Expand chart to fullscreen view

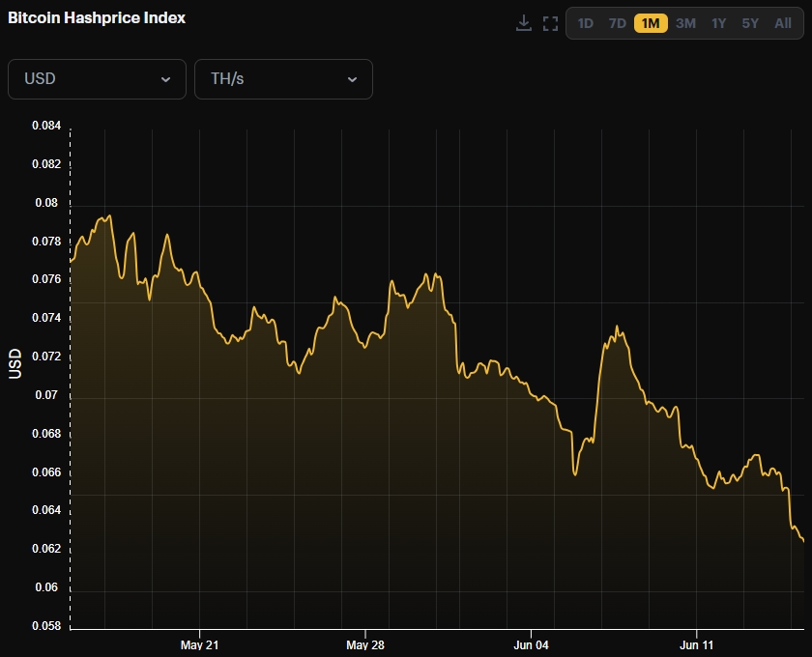tap(551, 23)
